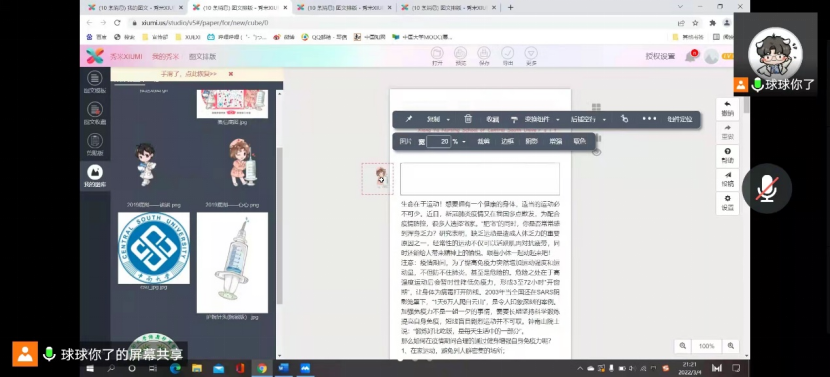The height and width of the screenshot is (377, 830).
Task: Go to 我的秀米 in header
Action: coord(165,57)
